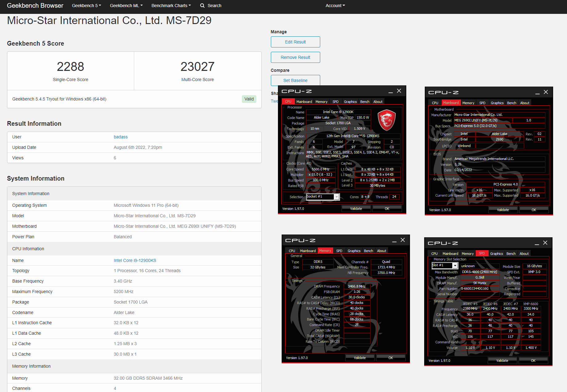Click Validate in the SPD window
This screenshot has width=567, height=392.
pos(502,361)
